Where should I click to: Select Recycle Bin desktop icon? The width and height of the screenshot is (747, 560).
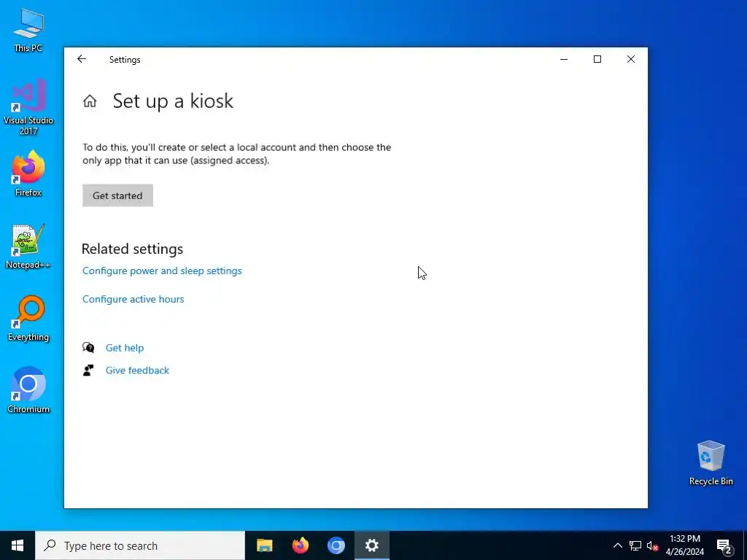pyautogui.click(x=711, y=463)
